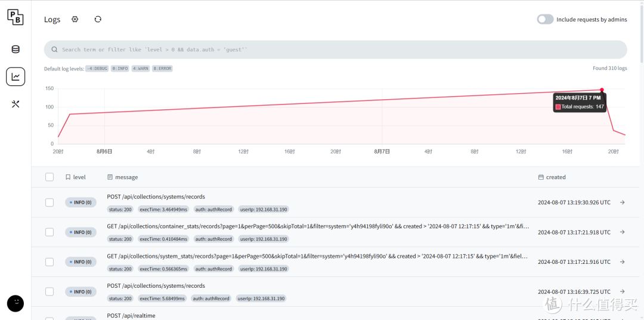
Task: Sort by message column header
Action: pyautogui.click(x=122, y=177)
